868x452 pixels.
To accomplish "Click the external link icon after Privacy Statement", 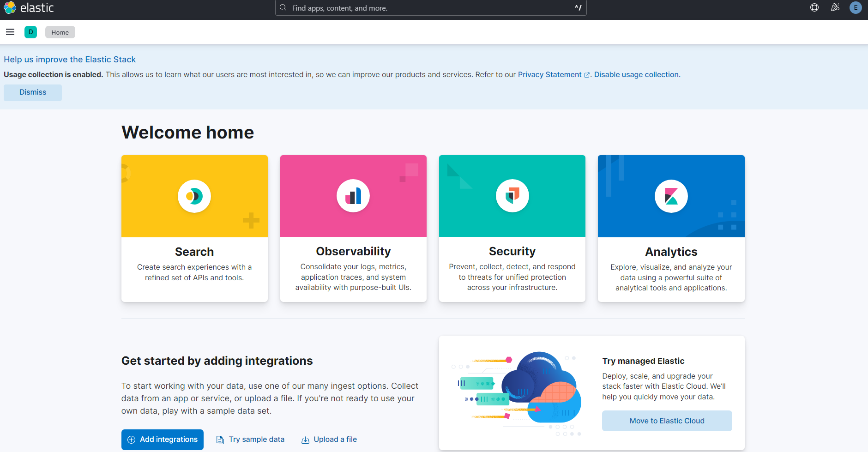I will tap(587, 75).
